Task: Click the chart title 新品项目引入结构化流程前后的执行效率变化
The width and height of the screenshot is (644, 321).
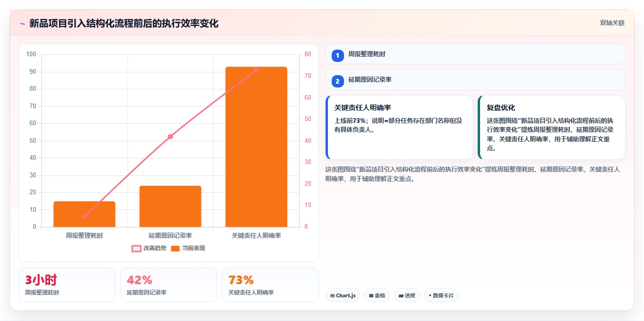Action: coord(124,24)
